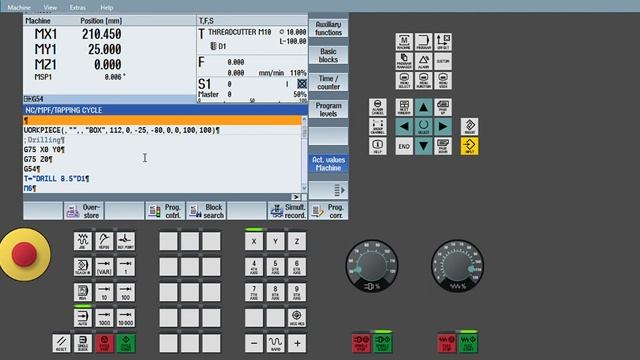Open the View menu

pyautogui.click(x=50, y=7)
